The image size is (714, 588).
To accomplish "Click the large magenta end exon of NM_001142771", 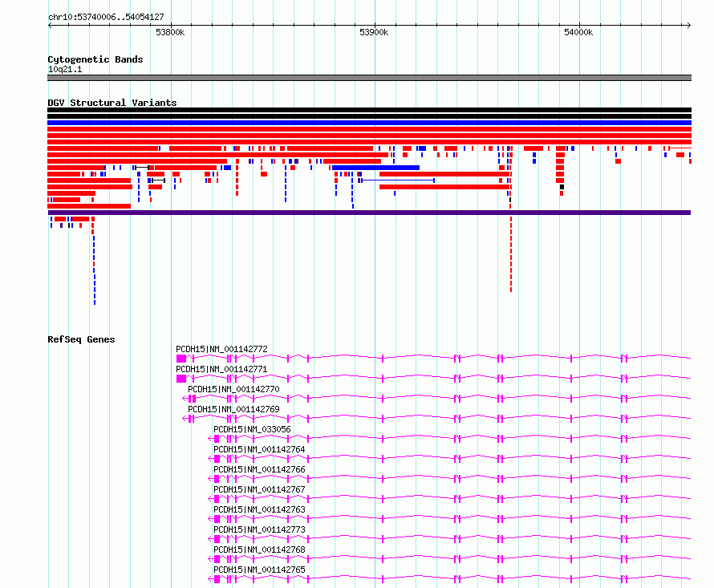I will (x=181, y=379).
